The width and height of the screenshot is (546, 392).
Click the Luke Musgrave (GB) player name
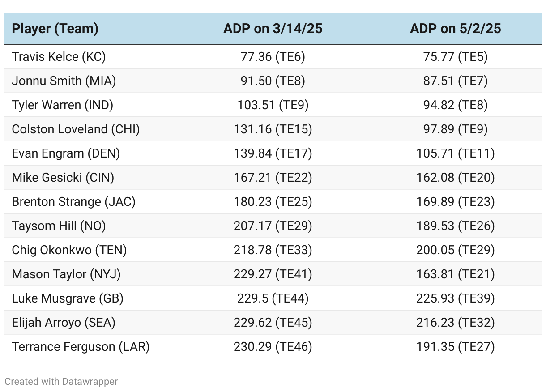[68, 298]
